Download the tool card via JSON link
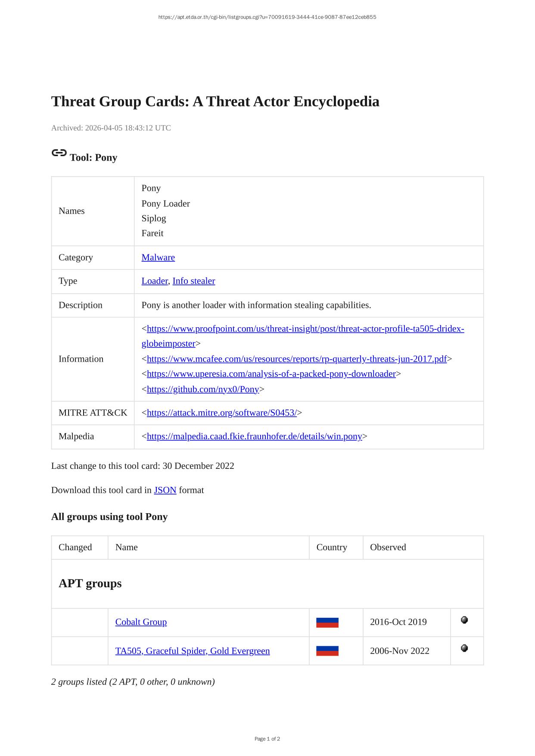The height and width of the screenshot is (756, 535). 165,490
